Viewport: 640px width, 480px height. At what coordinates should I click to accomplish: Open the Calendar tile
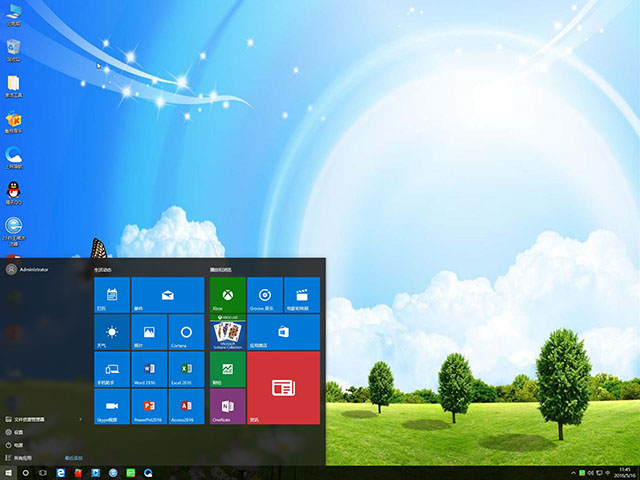point(112,295)
